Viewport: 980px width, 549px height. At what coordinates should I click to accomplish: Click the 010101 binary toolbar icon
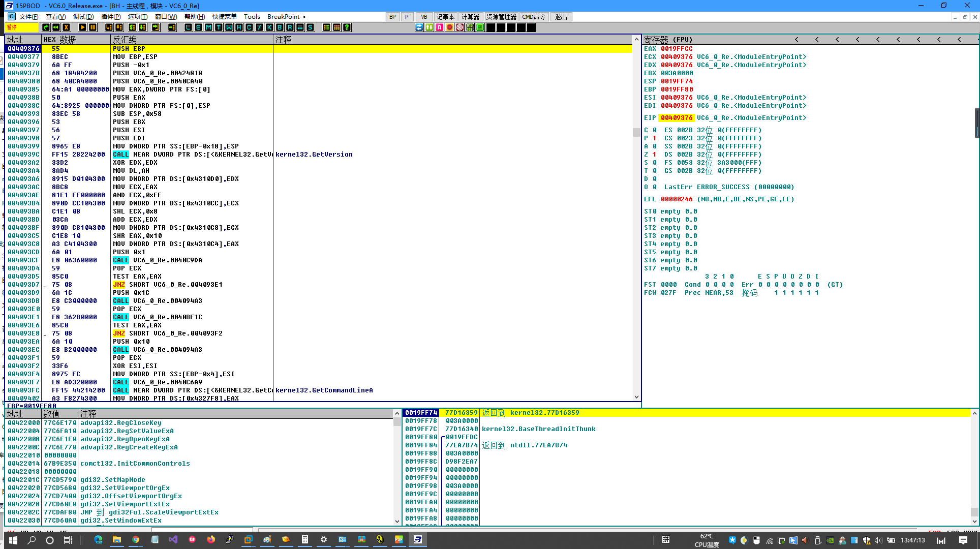[470, 27]
